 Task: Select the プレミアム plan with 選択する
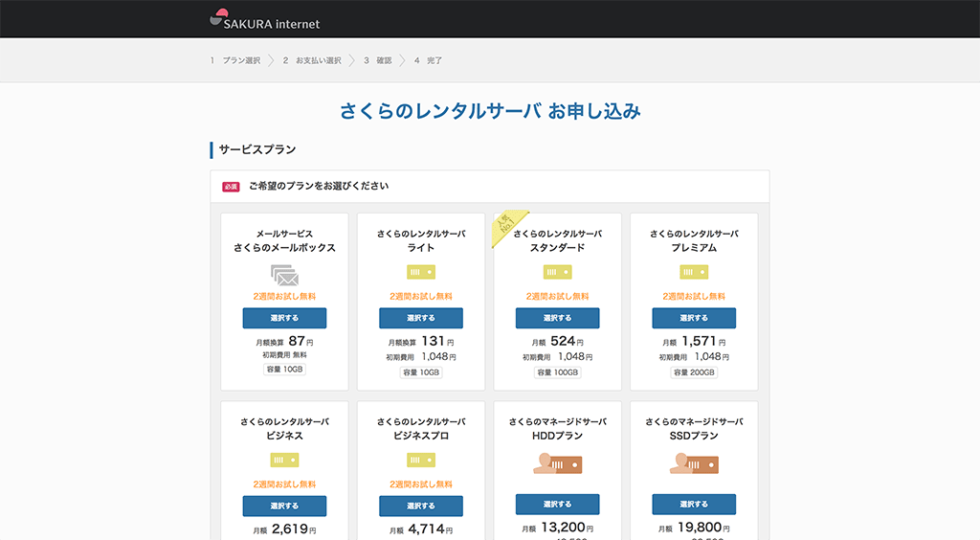pyautogui.click(x=694, y=318)
